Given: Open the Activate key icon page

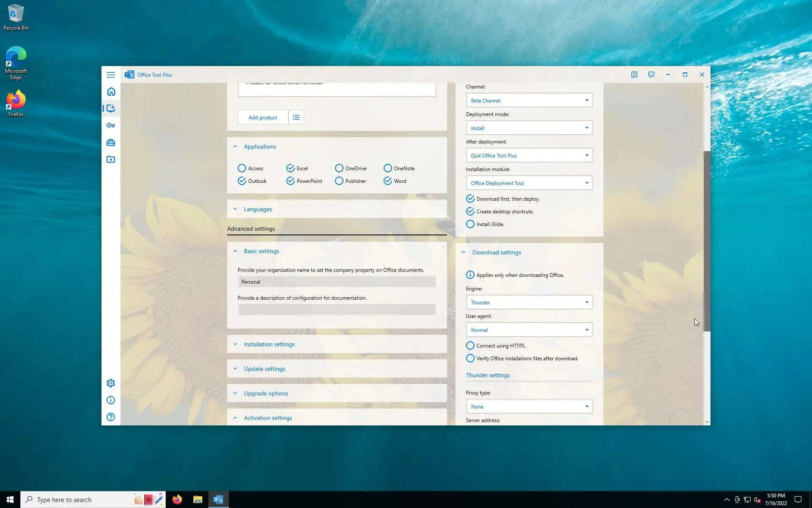Looking at the screenshot, I should point(111,125).
